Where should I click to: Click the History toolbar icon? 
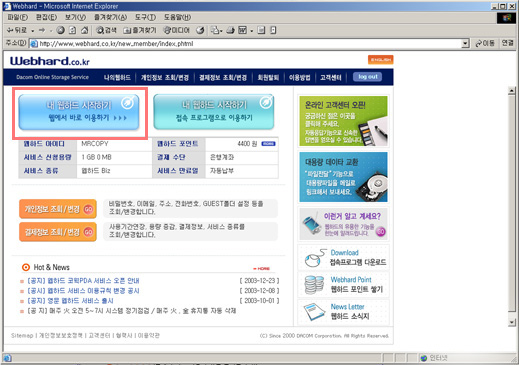(200, 30)
